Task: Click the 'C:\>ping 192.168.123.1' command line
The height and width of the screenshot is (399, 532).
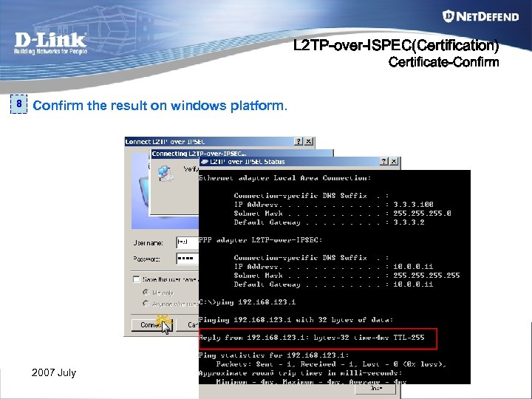Action: [247, 302]
